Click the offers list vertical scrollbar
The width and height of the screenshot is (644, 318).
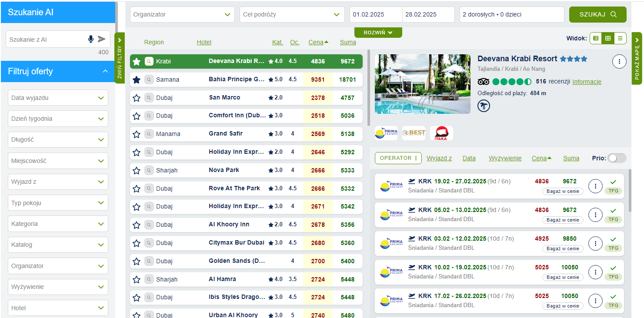pyautogui.click(x=629, y=191)
